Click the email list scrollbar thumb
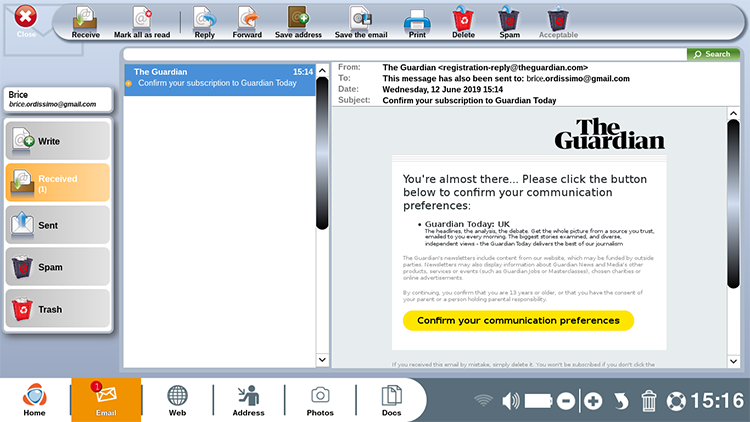 [x=322, y=153]
